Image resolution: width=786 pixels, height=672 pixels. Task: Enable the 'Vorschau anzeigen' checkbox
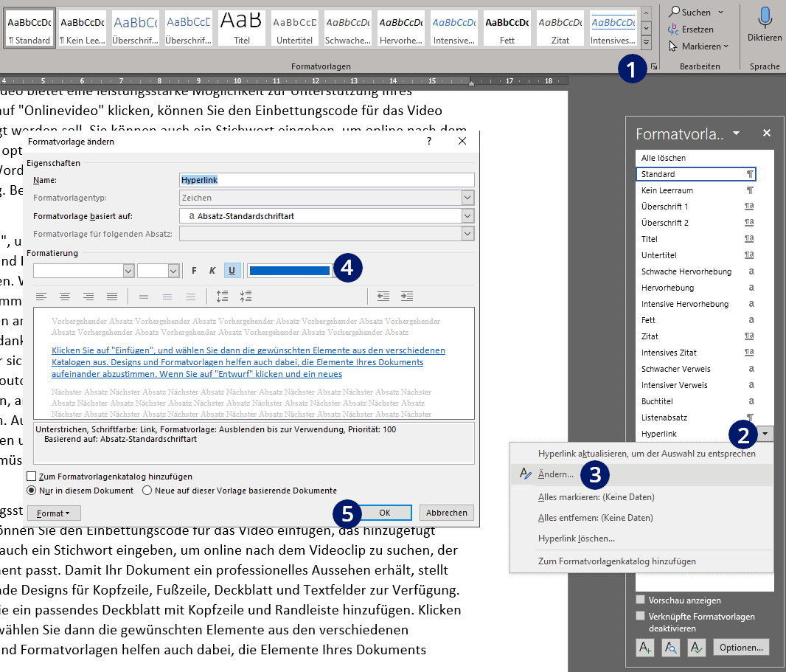(x=640, y=600)
